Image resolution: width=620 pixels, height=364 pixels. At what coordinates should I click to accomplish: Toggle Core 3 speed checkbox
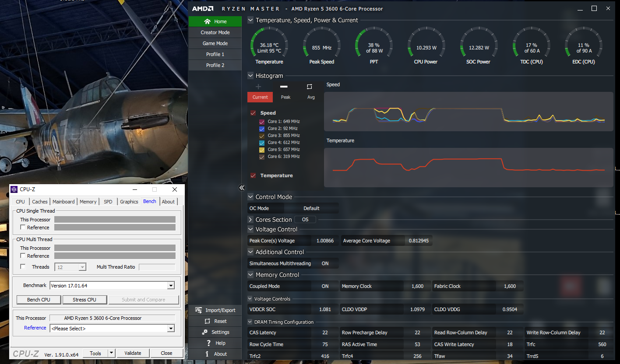[x=262, y=136]
